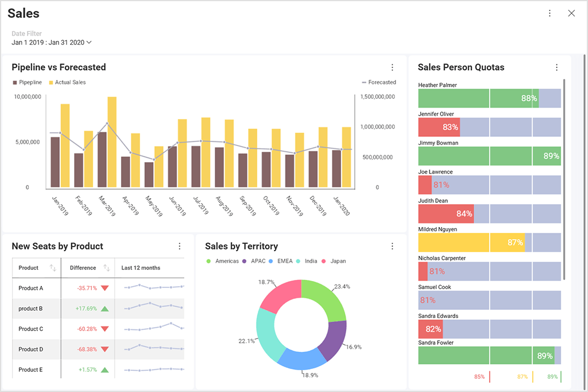
Task: Open the dashboard-level three-dot menu
Action: (550, 13)
